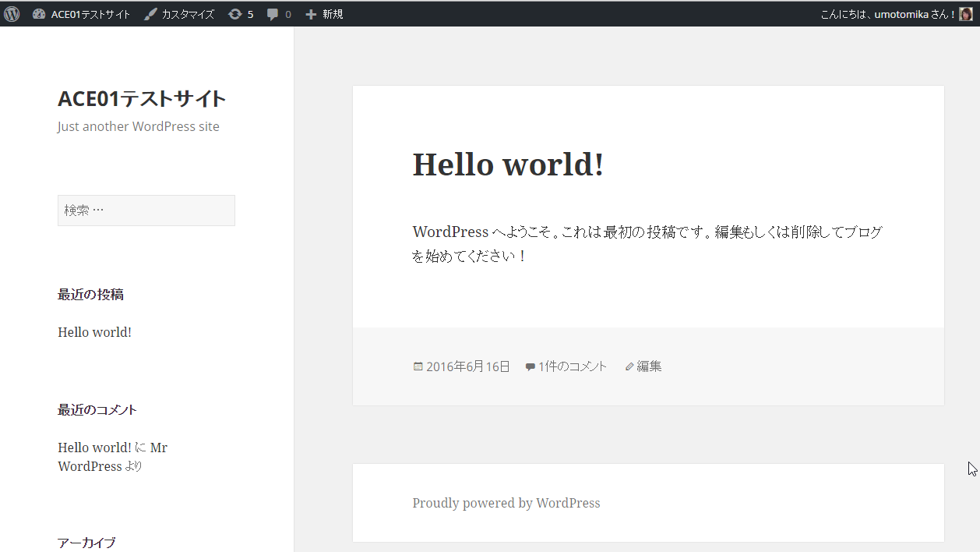
Task: Open the 新規 menu in admin bar
Action: (x=333, y=14)
